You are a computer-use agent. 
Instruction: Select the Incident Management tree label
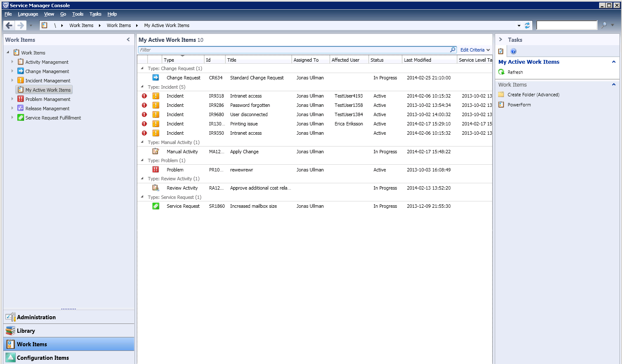coord(48,81)
